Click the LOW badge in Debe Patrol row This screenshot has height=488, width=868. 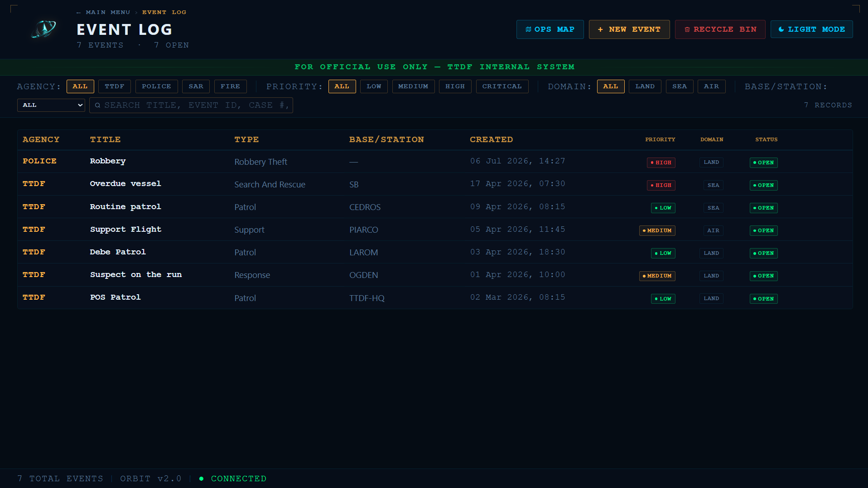(663, 253)
